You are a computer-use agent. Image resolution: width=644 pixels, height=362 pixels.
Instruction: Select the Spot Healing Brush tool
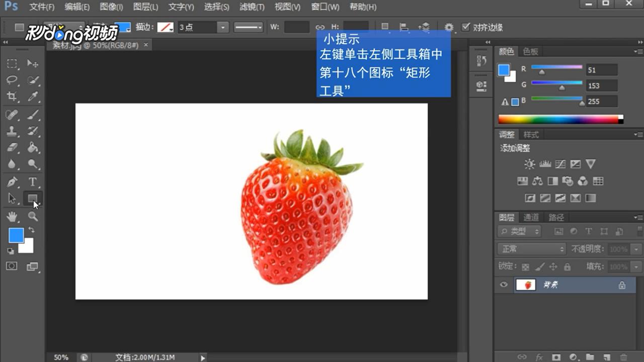coord(12,115)
